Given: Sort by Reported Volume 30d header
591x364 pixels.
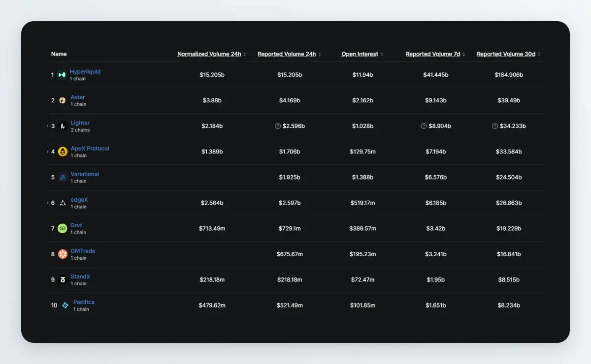Looking at the screenshot, I should click(508, 54).
